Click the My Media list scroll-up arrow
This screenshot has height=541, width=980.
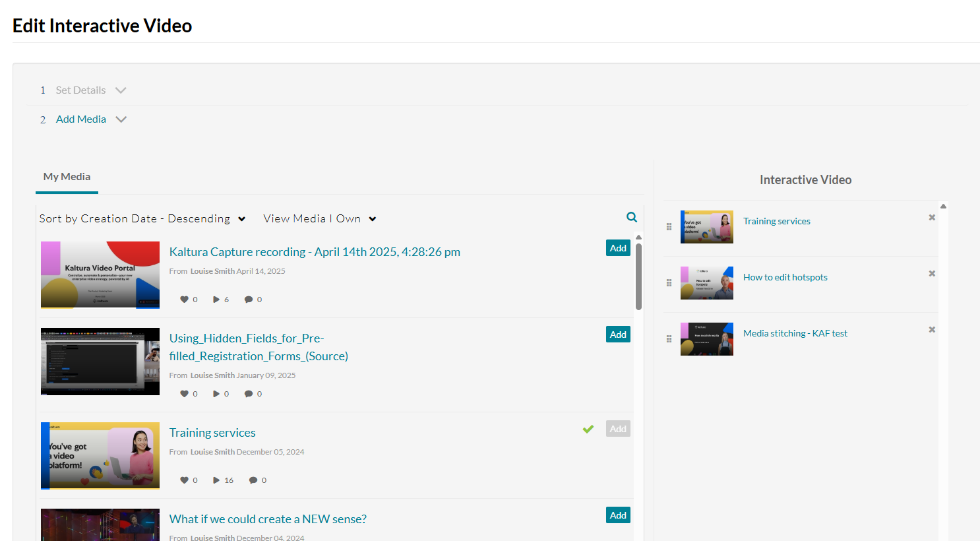coord(638,237)
